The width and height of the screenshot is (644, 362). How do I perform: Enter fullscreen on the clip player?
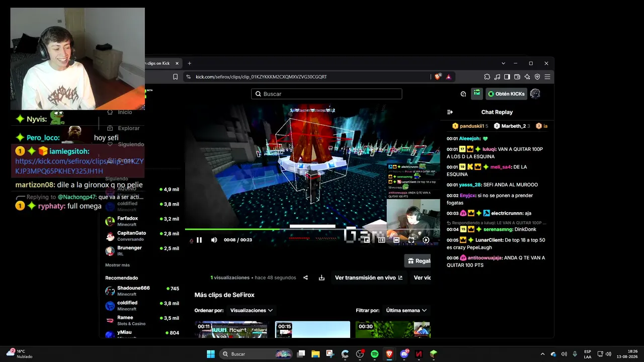pyautogui.click(x=411, y=240)
